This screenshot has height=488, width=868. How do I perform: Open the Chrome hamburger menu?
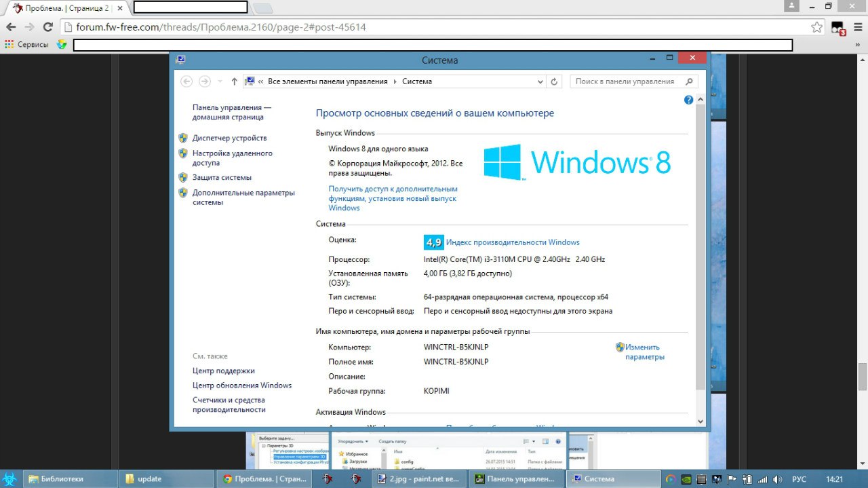(856, 27)
